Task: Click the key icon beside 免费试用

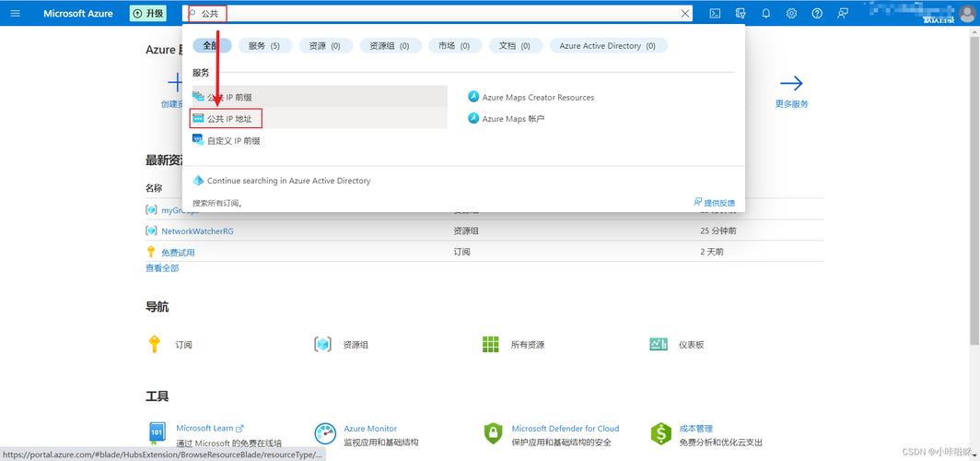Action: [x=151, y=252]
